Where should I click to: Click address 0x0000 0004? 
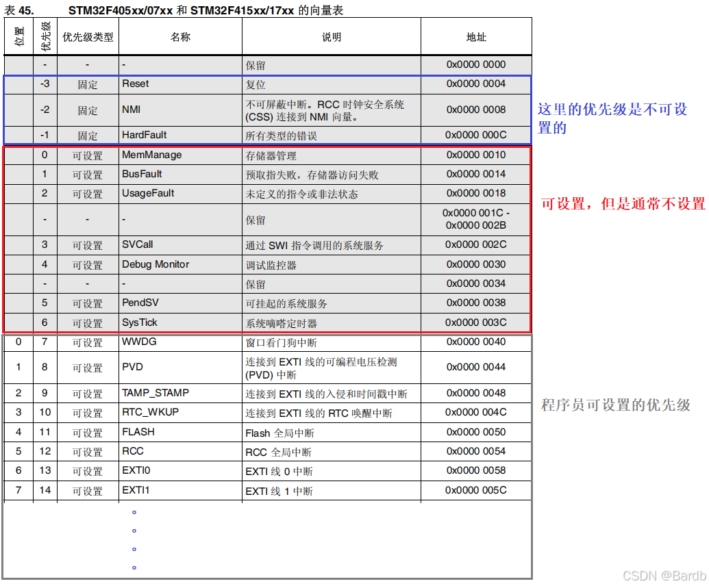pyautogui.click(x=476, y=84)
